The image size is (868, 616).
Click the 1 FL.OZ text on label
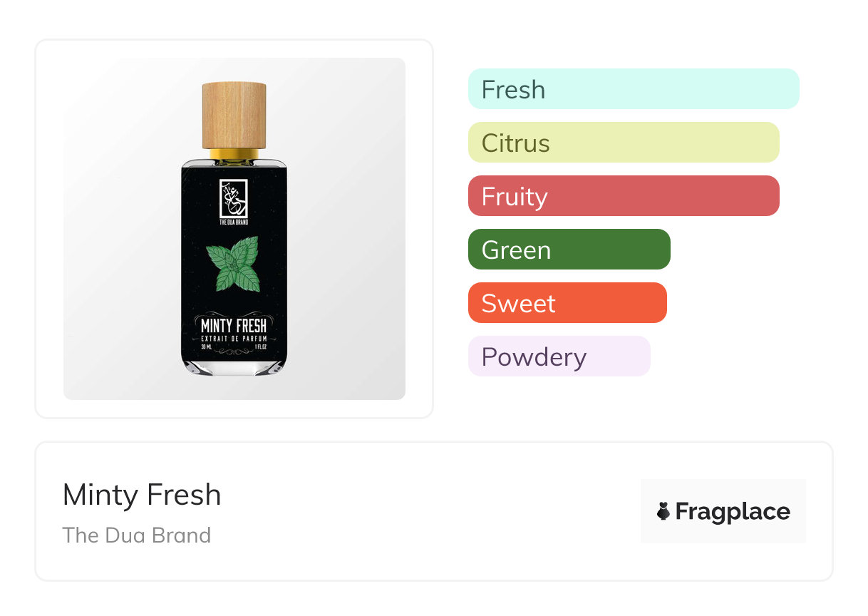(x=262, y=347)
